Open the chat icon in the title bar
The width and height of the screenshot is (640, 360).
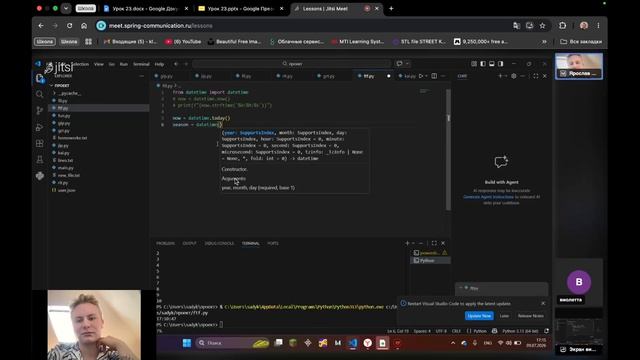(x=399, y=64)
